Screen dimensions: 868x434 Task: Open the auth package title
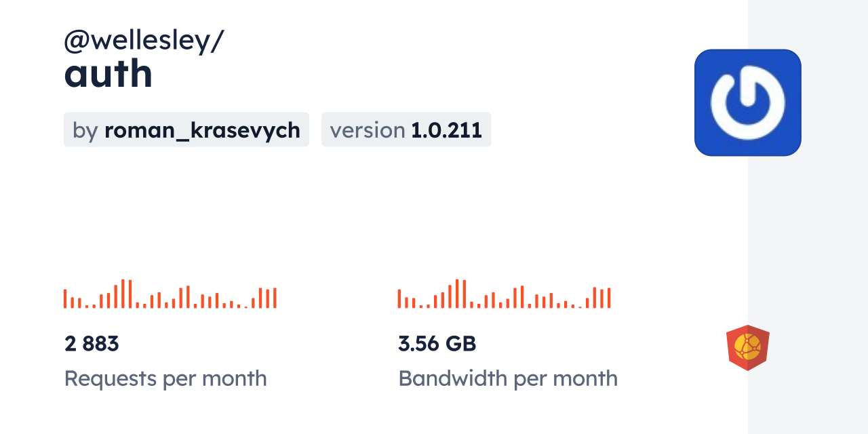tap(108, 74)
